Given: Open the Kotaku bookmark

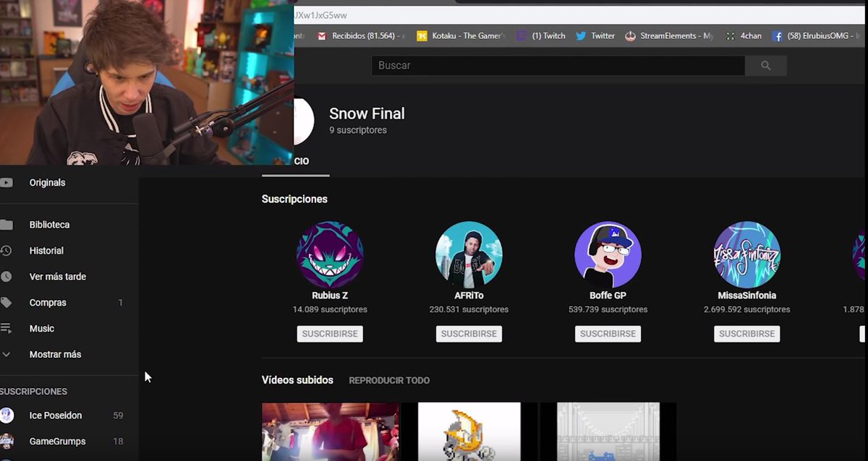Looking at the screenshot, I should tap(461, 35).
